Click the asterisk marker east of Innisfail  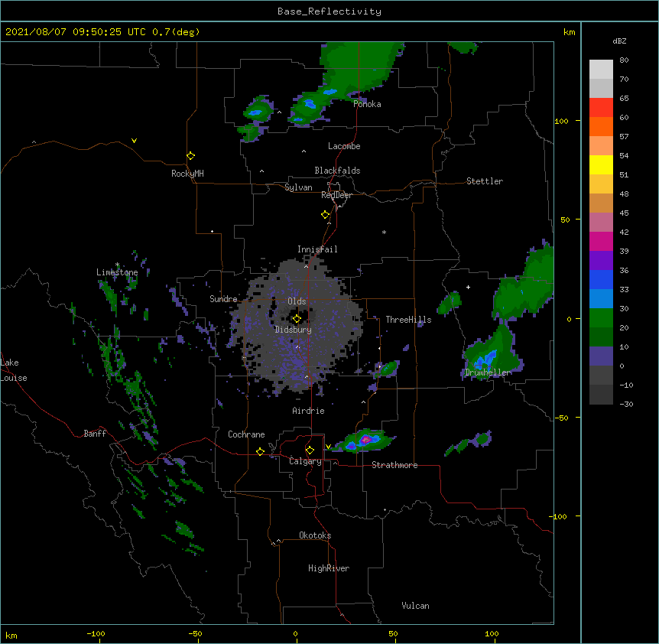tap(384, 233)
